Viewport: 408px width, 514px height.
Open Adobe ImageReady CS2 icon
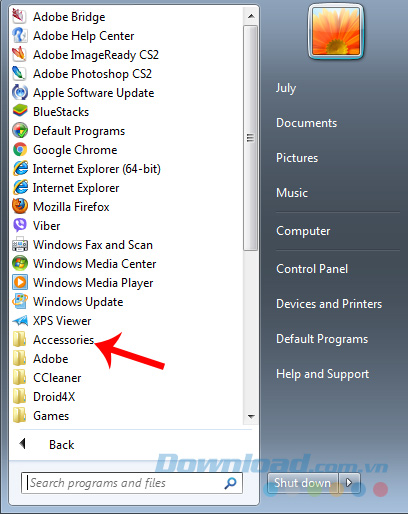click(19, 55)
